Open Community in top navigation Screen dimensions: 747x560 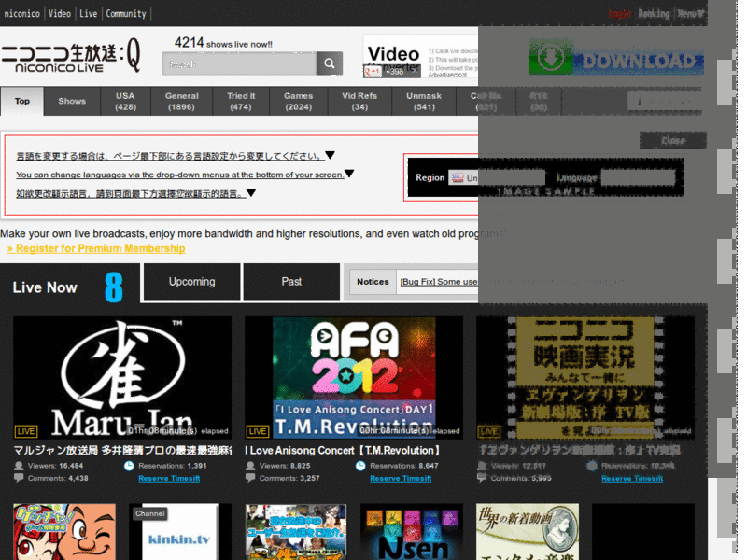pos(126,13)
